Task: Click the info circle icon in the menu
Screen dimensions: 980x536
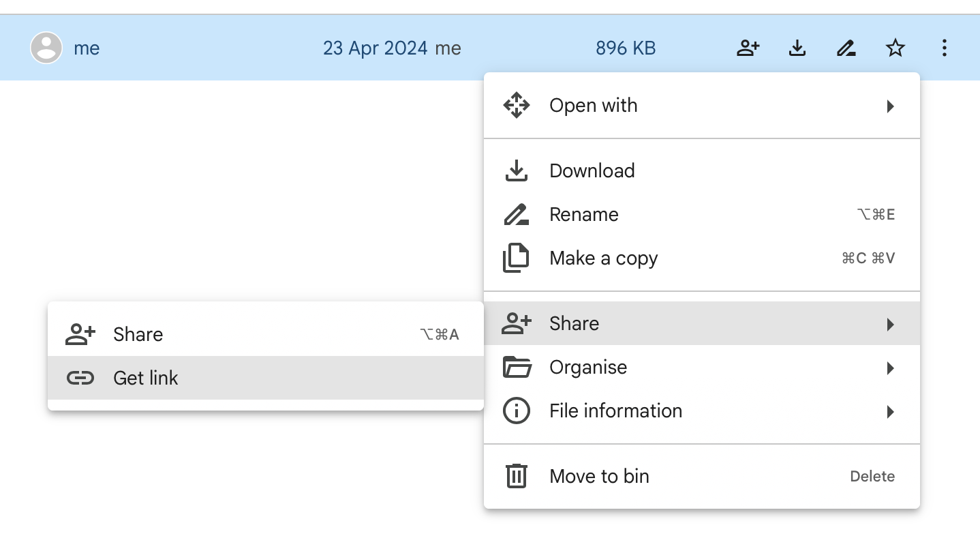Action: tap(516, 411)
